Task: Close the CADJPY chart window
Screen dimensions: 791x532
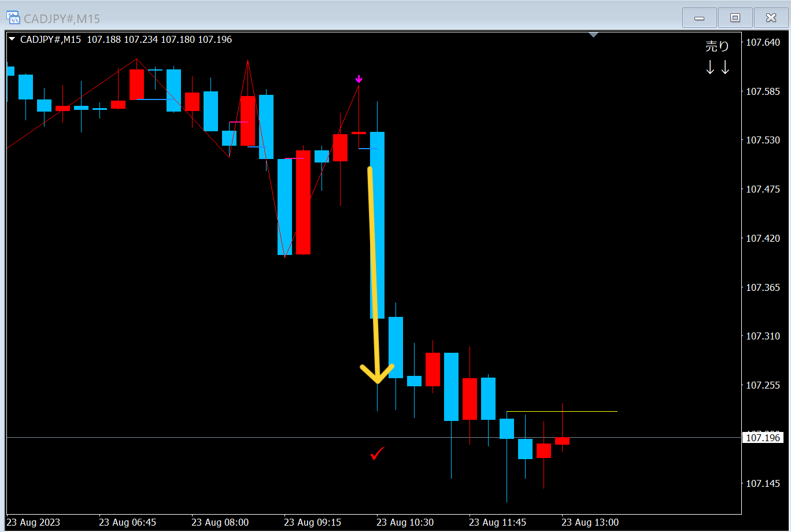Action: pyautogui.click(x=771, y=18)
